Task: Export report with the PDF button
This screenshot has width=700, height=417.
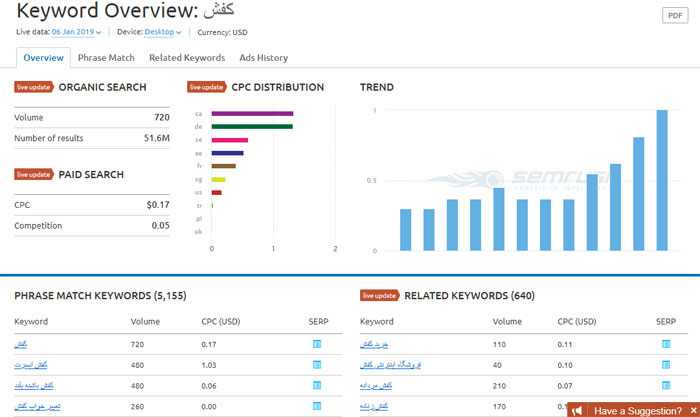Action: click(675, 16)
